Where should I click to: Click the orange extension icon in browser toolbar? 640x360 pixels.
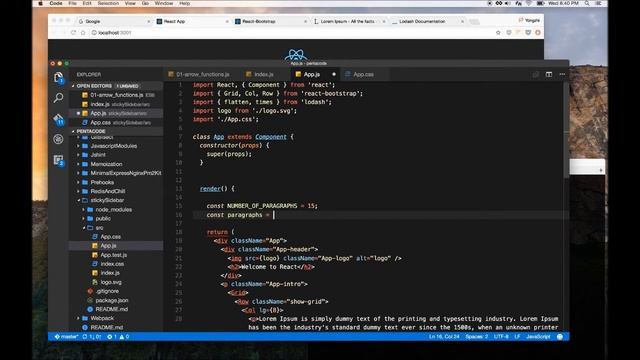538,33
